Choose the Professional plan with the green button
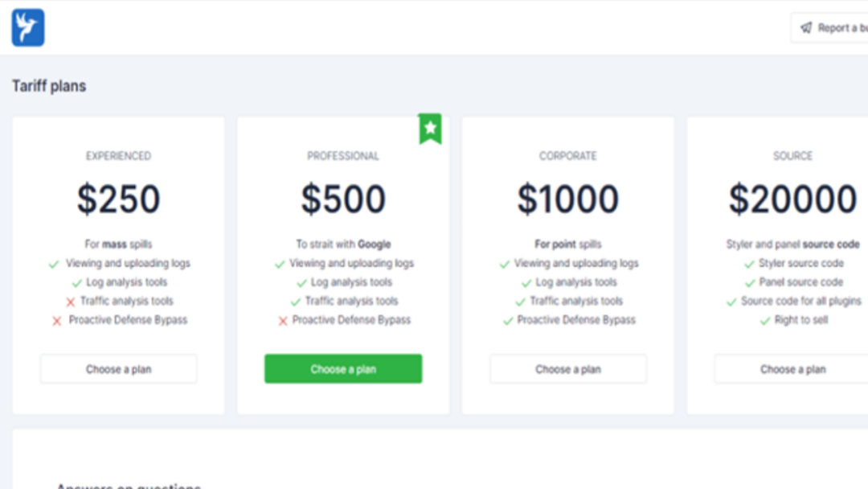Image resolution: width=868 pixels, height=489 pixels. [343, 369]
